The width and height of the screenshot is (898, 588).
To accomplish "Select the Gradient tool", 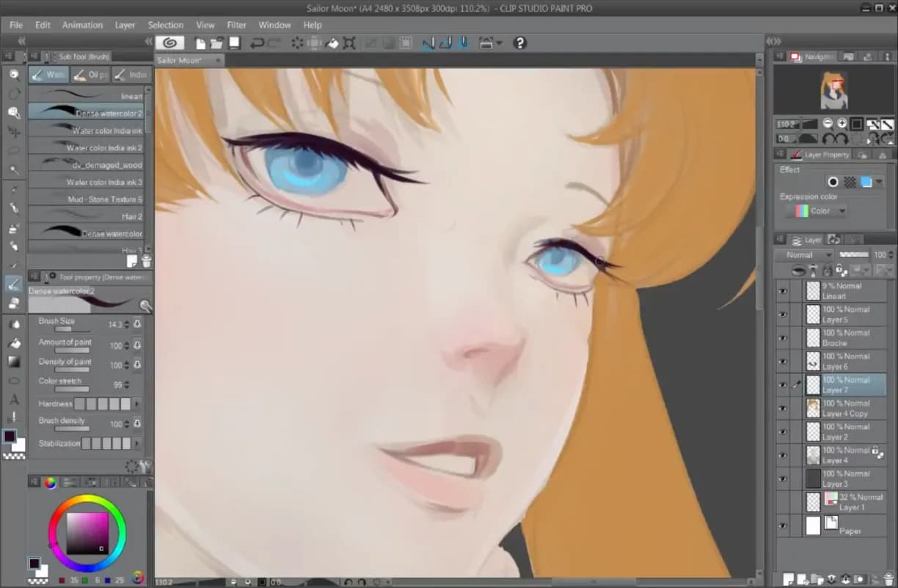I will [14, 361].
